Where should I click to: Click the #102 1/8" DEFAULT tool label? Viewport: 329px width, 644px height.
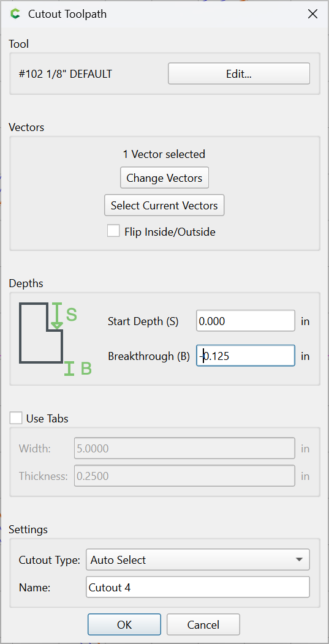tap(66, 74)
